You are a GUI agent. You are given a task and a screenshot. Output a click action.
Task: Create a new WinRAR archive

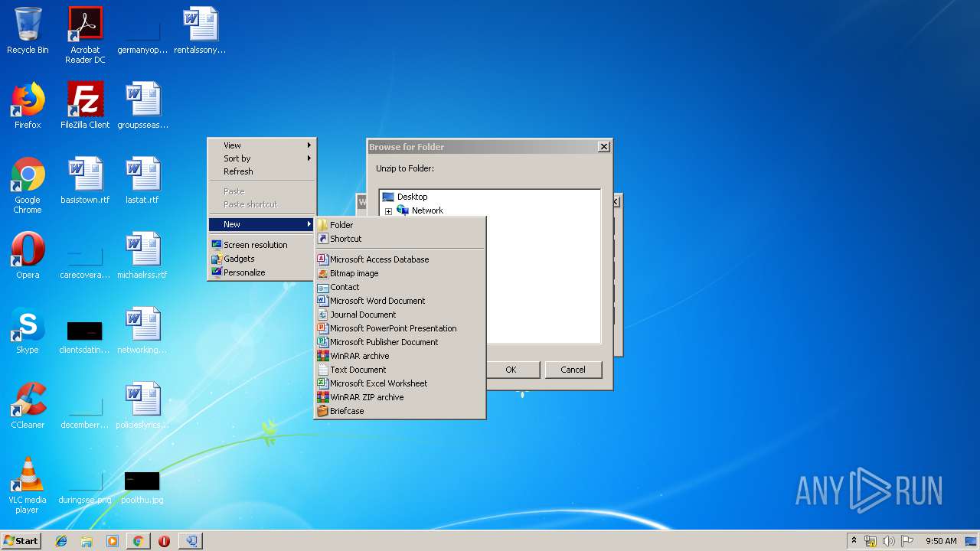point(400,356)
